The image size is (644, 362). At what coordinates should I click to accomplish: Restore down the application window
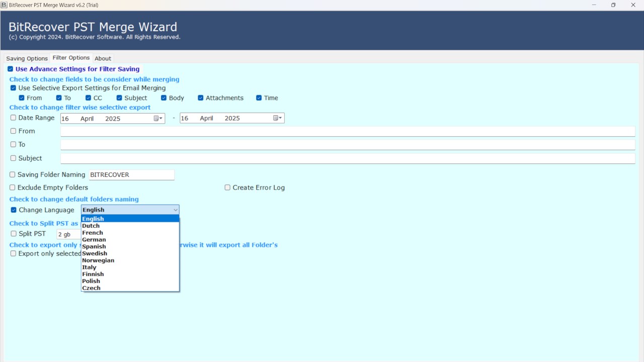pyautogui.click(x=613, y=5)
